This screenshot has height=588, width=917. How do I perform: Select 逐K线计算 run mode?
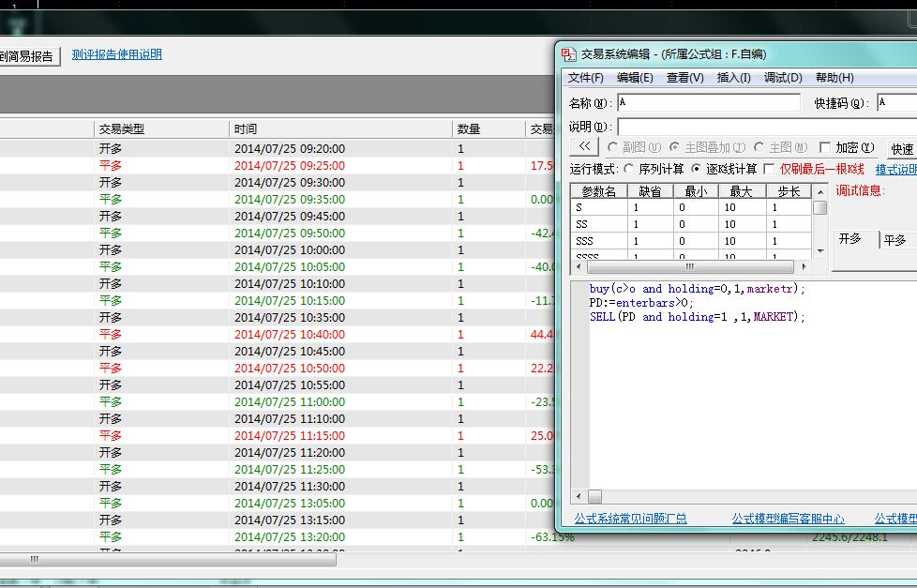click(696, 169)
